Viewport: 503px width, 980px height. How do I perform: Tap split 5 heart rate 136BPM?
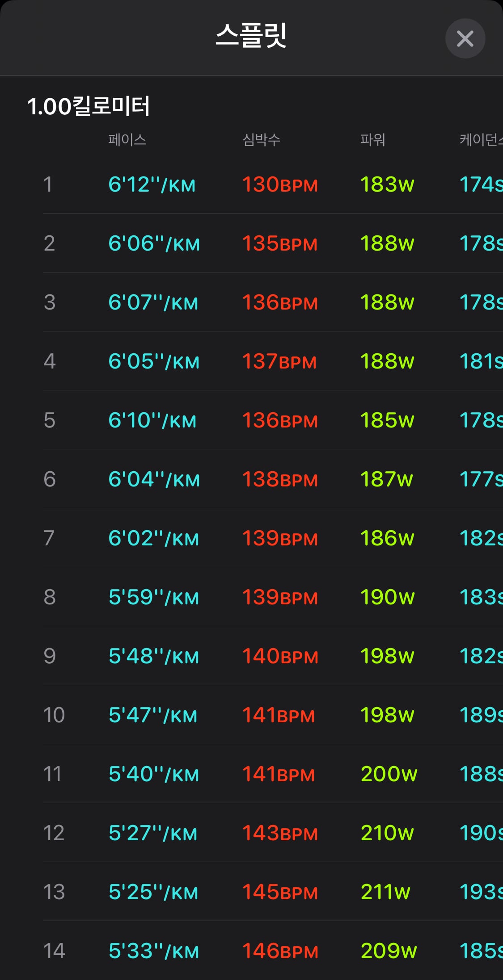coord(280,420)
